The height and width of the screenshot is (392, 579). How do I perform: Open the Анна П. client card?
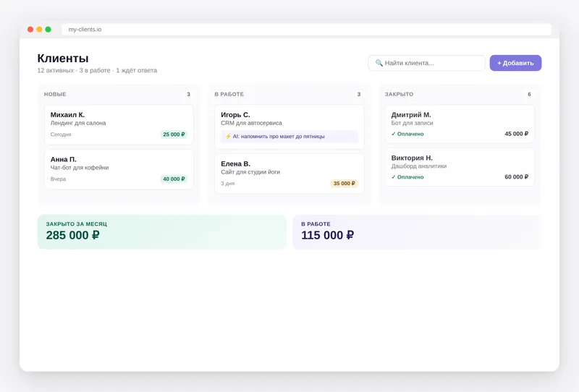(119, 169)
